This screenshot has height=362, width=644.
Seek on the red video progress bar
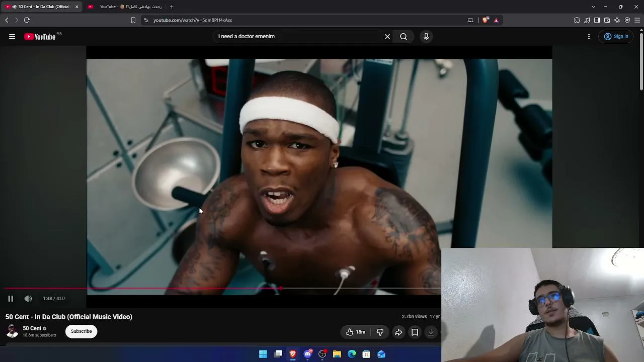pyautogui.click(x=223, y=289)
